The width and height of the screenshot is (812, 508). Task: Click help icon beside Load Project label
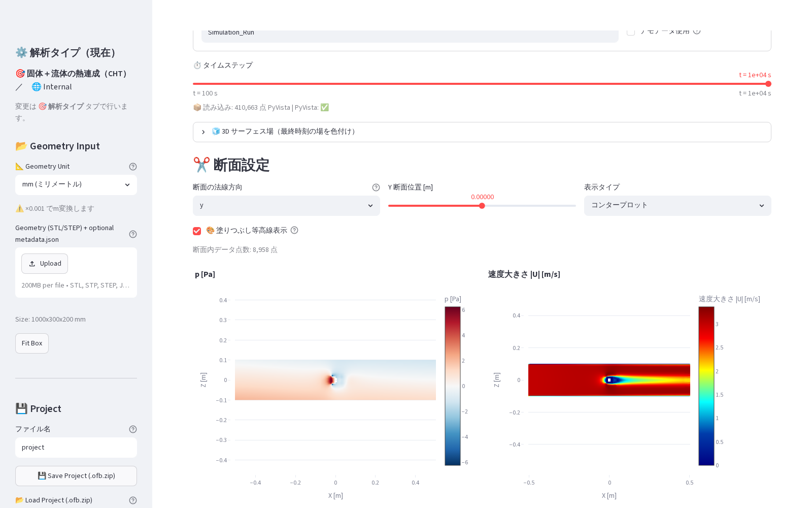133,500
